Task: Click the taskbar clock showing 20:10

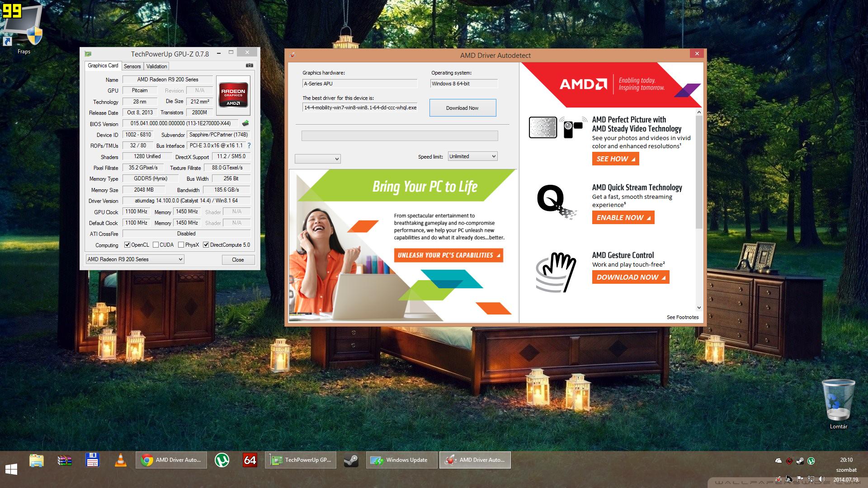Action: (846, 460)
